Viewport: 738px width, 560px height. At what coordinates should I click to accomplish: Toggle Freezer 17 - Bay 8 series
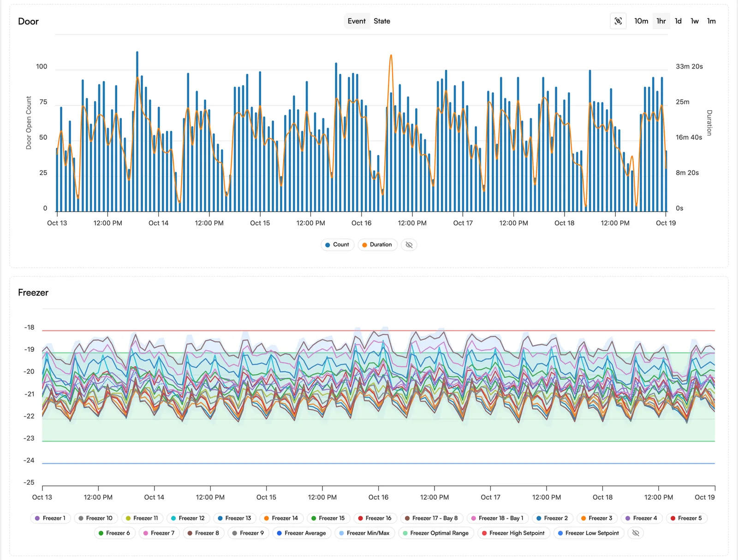431,519
